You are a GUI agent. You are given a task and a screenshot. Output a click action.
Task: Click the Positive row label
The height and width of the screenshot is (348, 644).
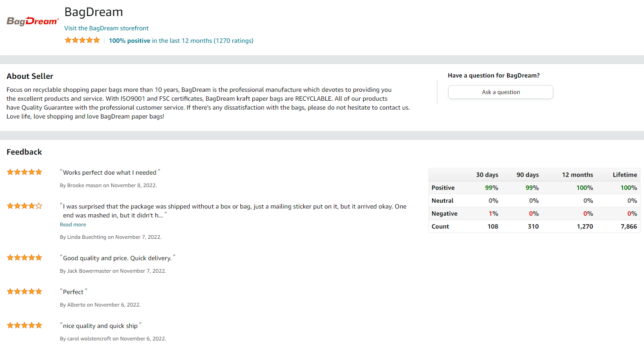click(443, 188)
